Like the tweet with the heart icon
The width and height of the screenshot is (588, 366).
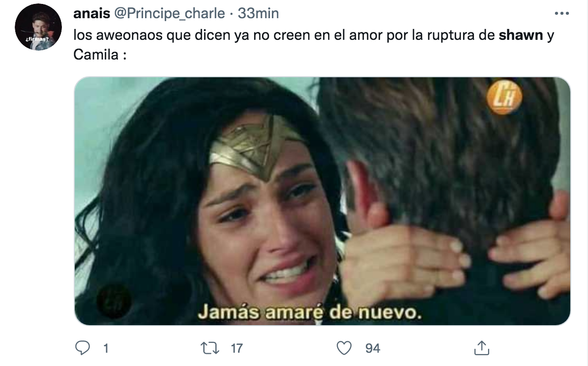[344, 348]
